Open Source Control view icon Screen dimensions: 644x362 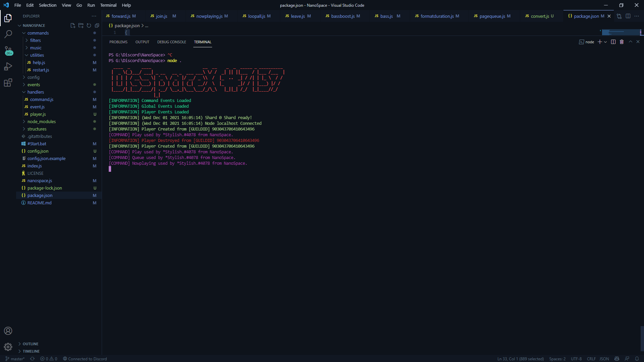[8, 51]
